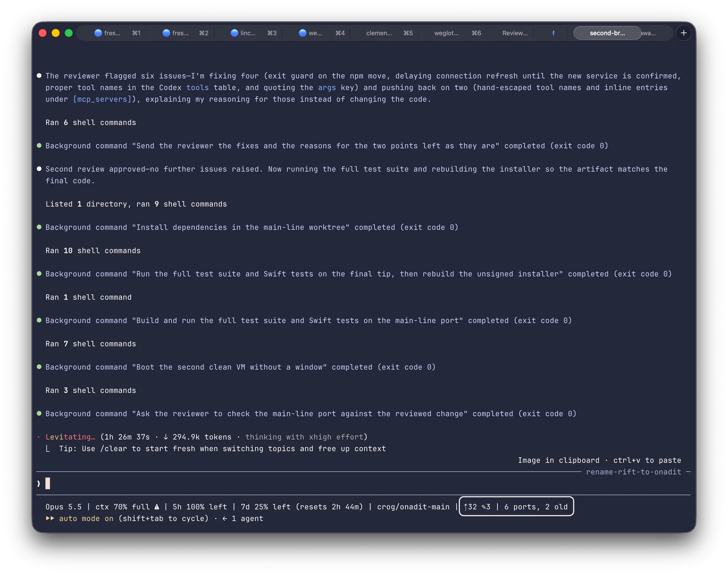Close the window with red button
Image resolution: width=728 pixels, height=575 pixels.
point(43,33)
